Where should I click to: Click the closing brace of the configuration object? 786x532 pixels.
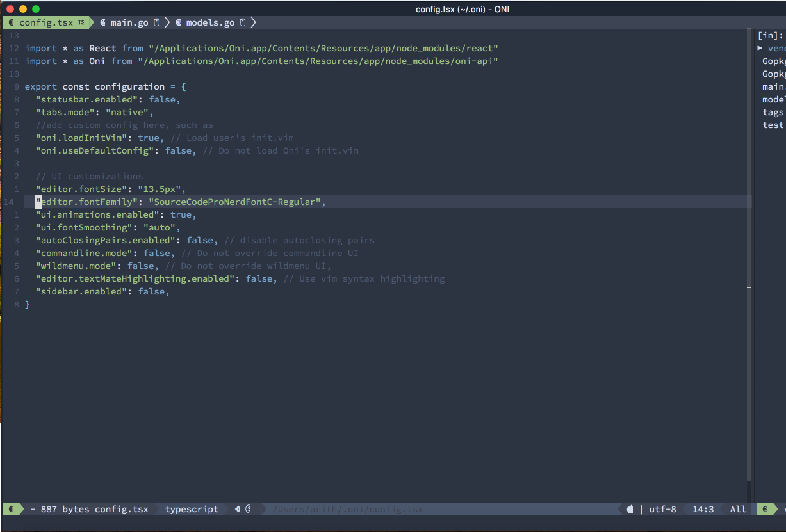pyautogui.click(x=28, y=304)
